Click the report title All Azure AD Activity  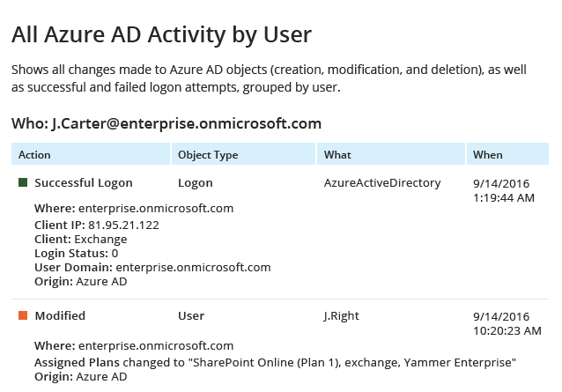[161, 35]
